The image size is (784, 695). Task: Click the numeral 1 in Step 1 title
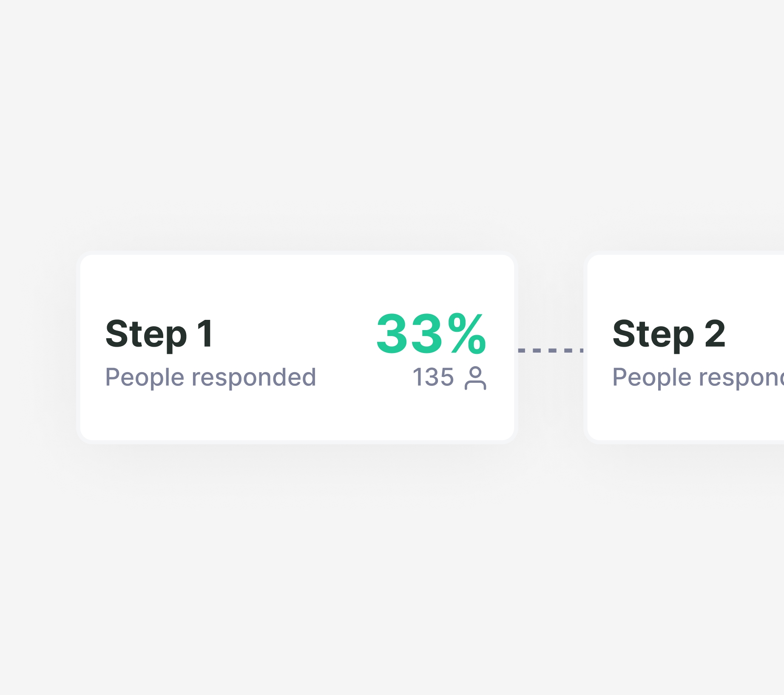tap(205, 333)
